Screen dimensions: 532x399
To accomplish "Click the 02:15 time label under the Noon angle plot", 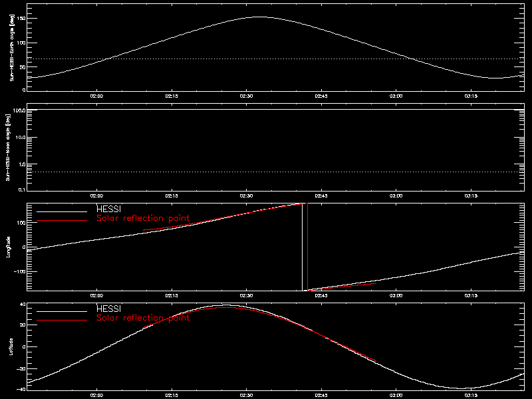I will coord(172,196).
